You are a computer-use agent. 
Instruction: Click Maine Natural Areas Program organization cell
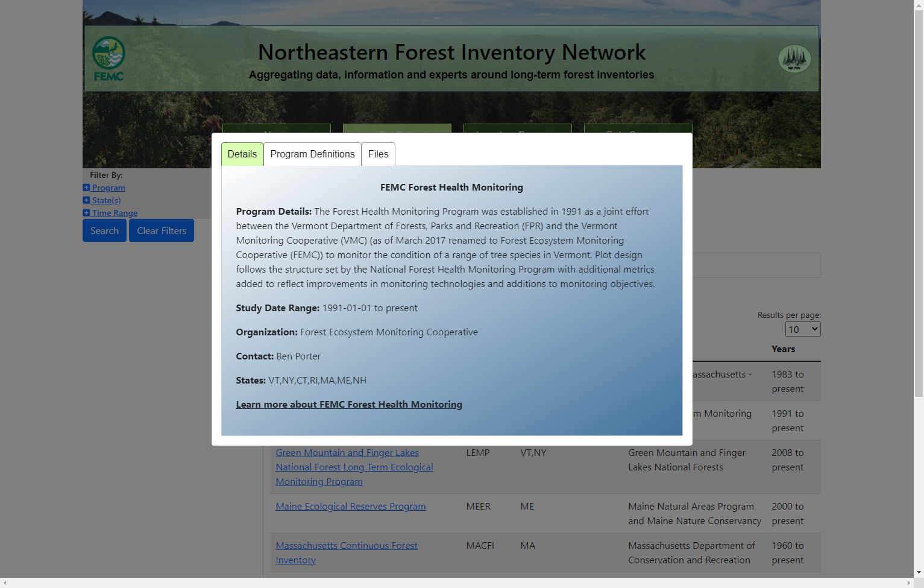pyautogui.click(x=694, y=514)
